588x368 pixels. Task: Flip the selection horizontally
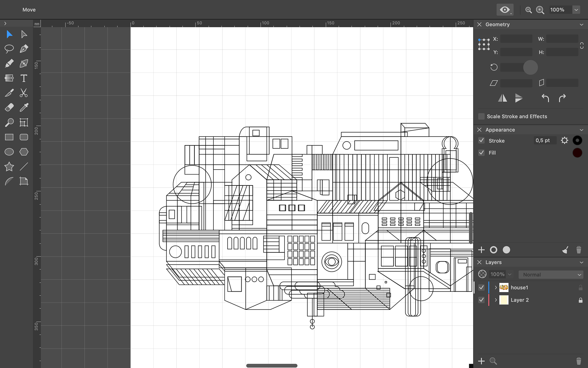[x=503, y=98]
